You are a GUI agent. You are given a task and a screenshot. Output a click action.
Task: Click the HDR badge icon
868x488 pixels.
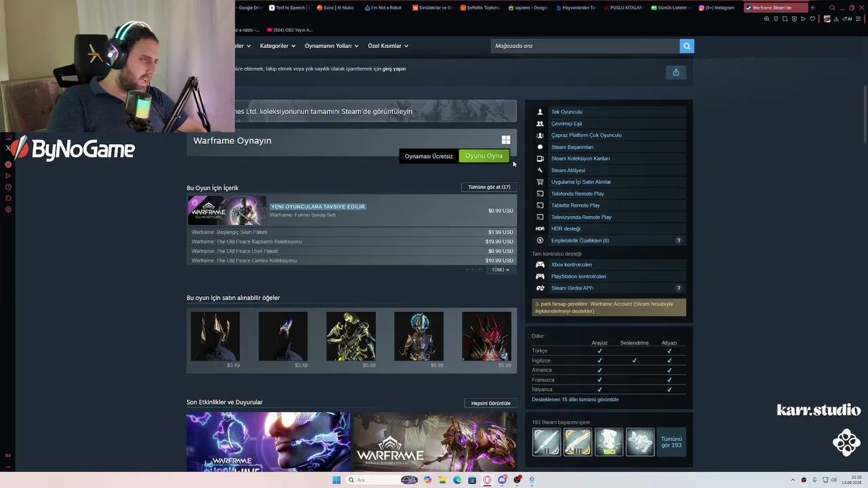click(540, 228)
